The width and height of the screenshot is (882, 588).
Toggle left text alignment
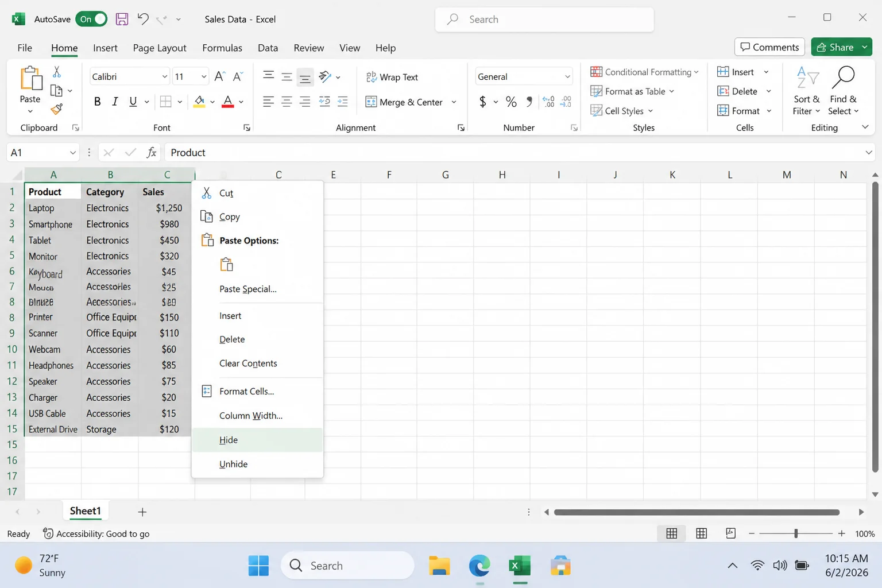coord(268,102)
